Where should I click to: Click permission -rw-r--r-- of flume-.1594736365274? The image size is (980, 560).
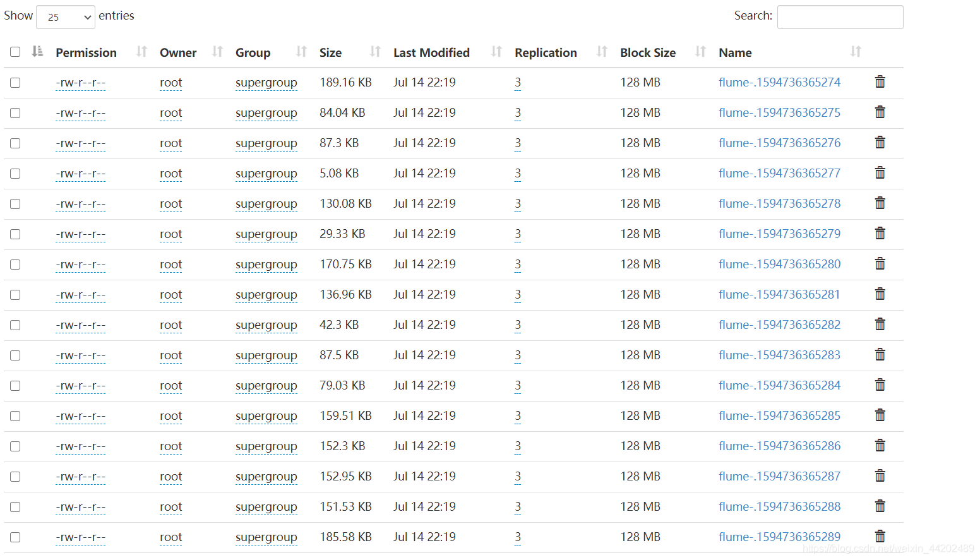click(80, 83)
